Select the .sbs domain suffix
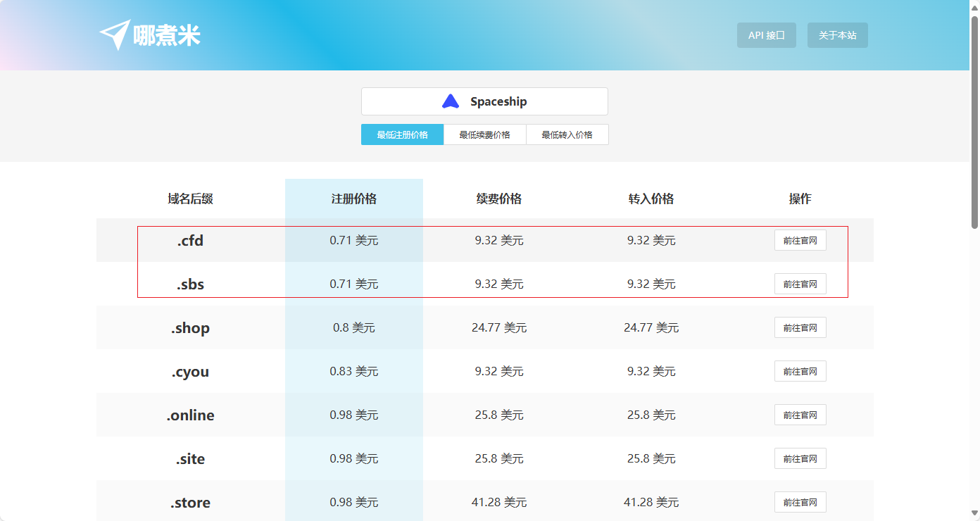This screenshot has width=980, height=521. pos(190,284)
